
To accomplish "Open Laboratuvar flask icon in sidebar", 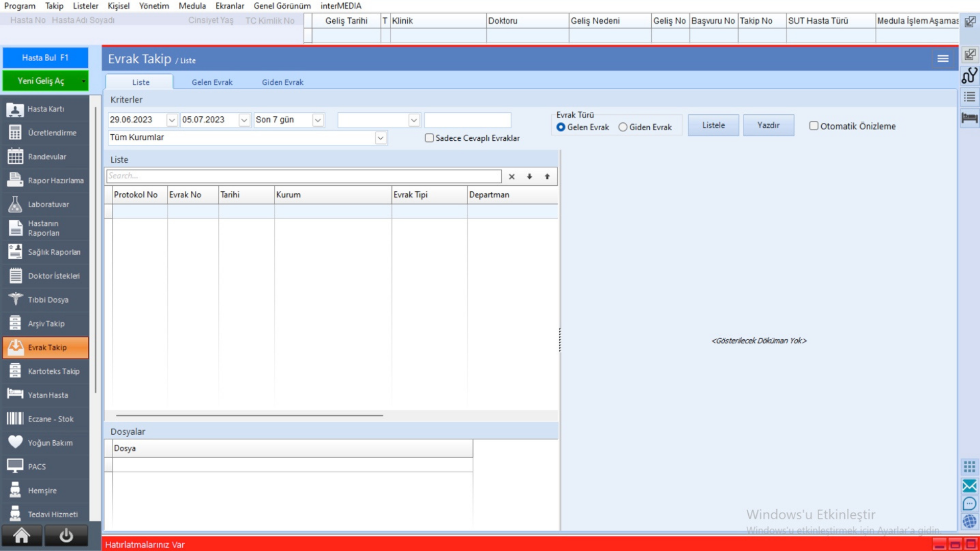I will pos(15,205).
